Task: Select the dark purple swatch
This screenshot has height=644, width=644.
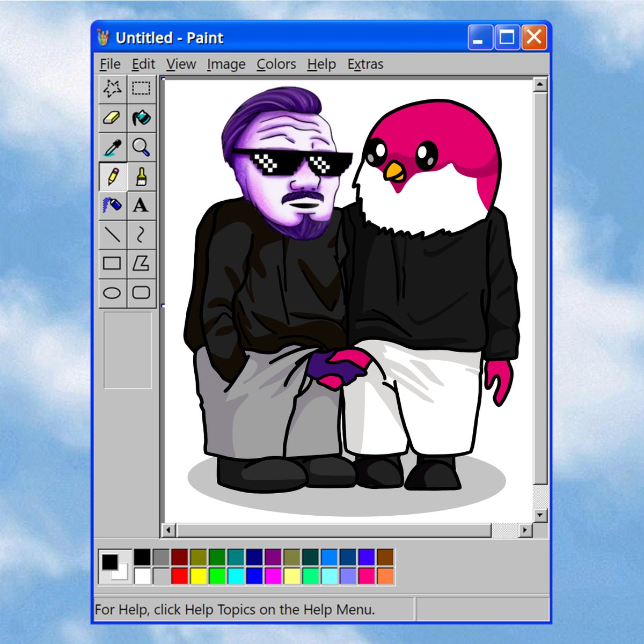Action: pyautogui.click(x=273, y=557)
